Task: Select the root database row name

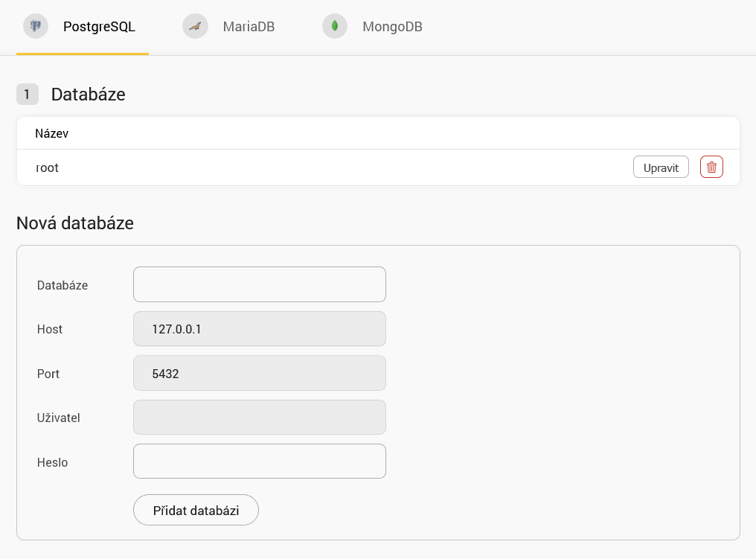Action: (x=48, y=167)
